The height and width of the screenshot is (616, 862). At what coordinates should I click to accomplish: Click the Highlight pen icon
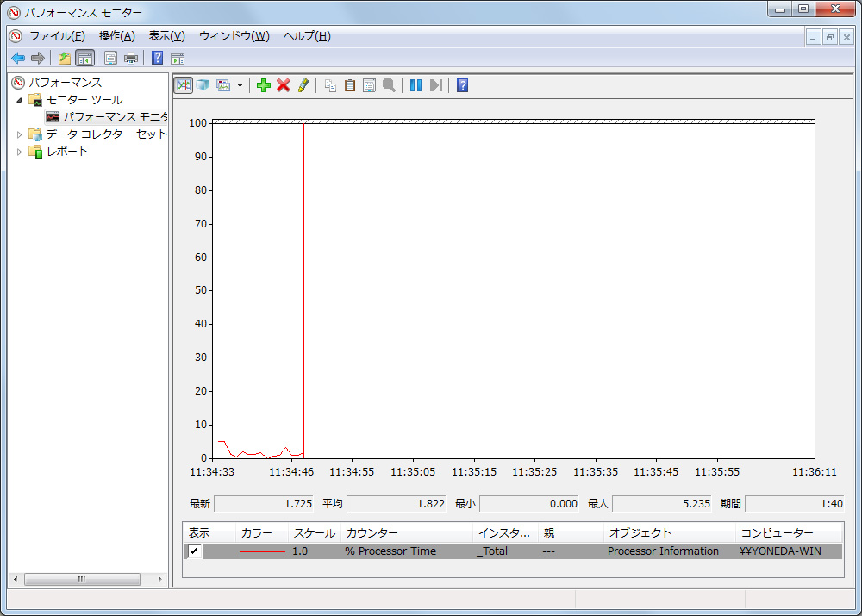(x=303, y=85)
